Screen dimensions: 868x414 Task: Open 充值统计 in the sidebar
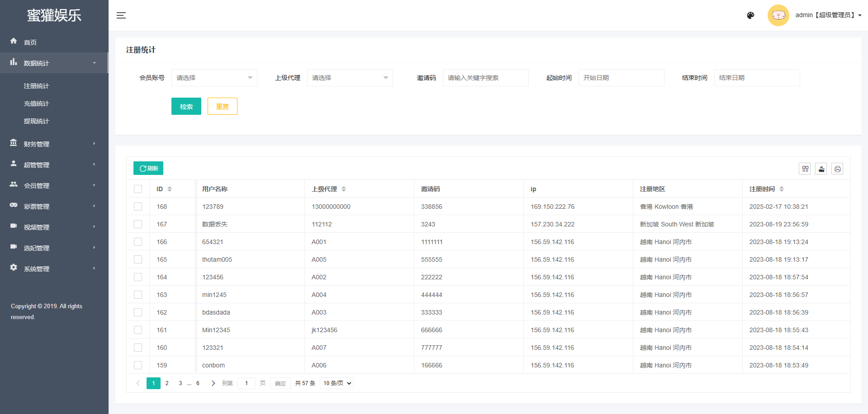tap(36, 103)
